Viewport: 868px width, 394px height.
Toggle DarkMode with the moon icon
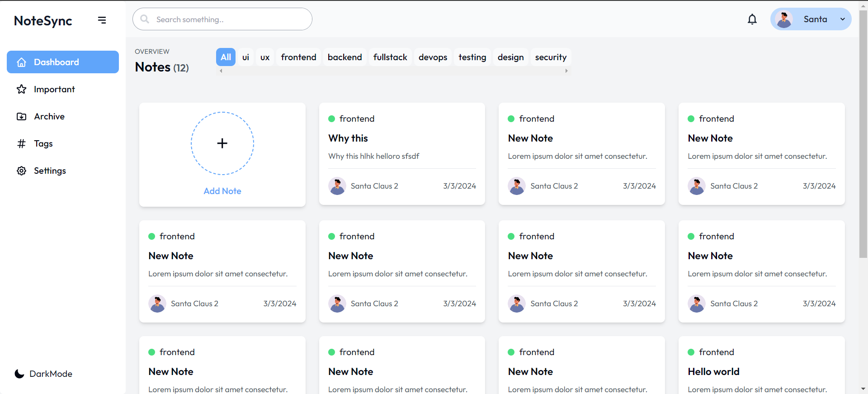(19, 374)
